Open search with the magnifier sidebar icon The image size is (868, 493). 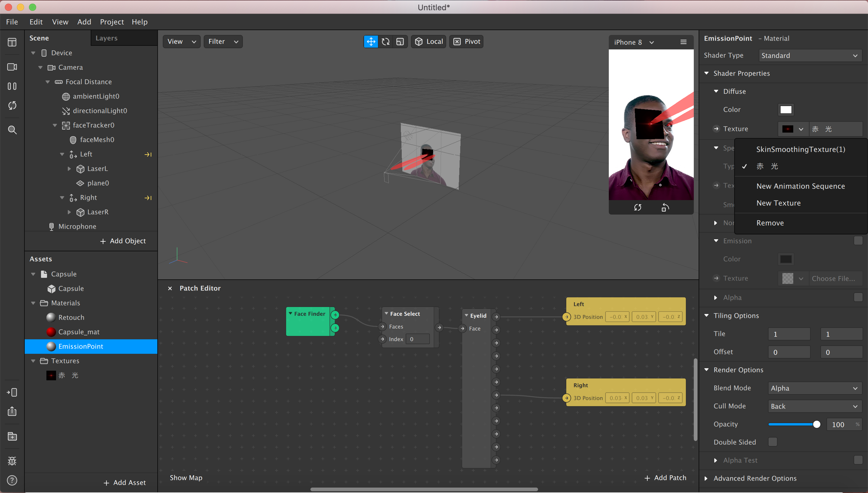click(12, 130)
